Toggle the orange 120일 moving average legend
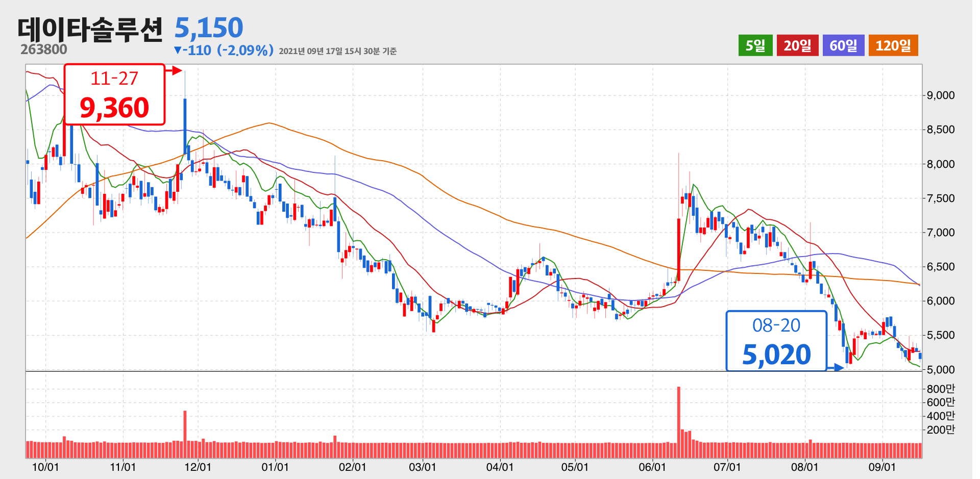Image resolution: width=980 pixels, height=479 pixels. (x=893, y=45)
